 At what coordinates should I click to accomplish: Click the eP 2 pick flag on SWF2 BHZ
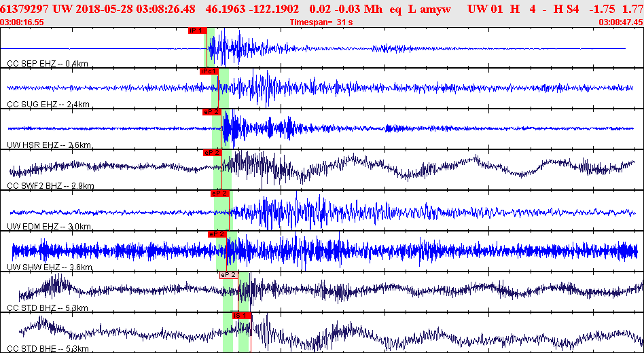(213, 153)
